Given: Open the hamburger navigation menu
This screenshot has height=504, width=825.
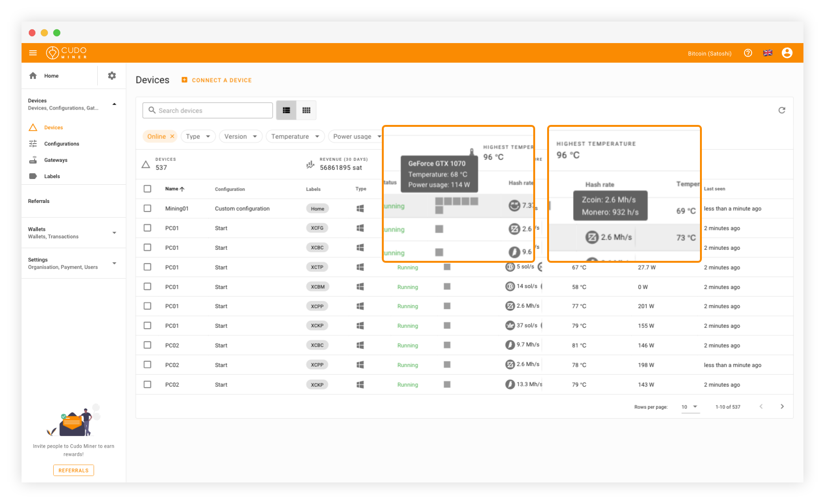Looking at the screenshot, I should pos(33,53).
